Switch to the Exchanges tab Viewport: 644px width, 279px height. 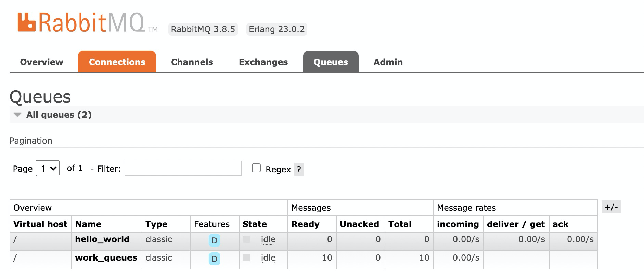coord(263,62)
